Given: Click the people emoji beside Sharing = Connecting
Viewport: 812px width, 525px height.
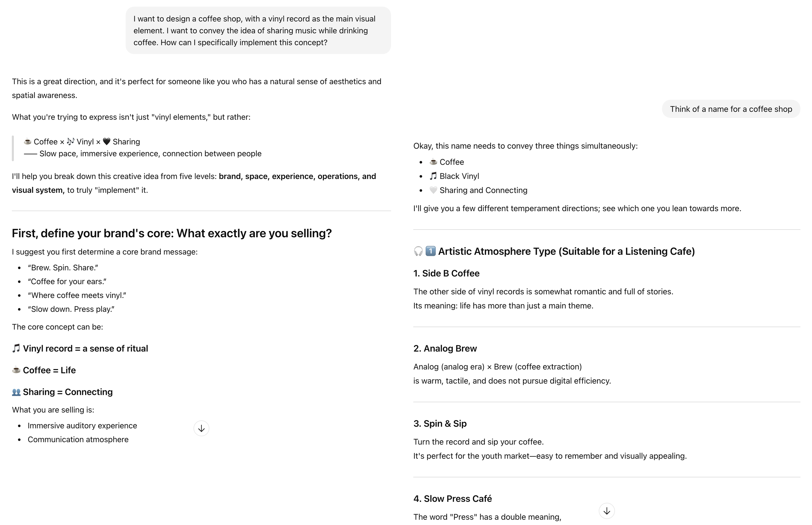Looking at the screenshot, I should 16,392.
